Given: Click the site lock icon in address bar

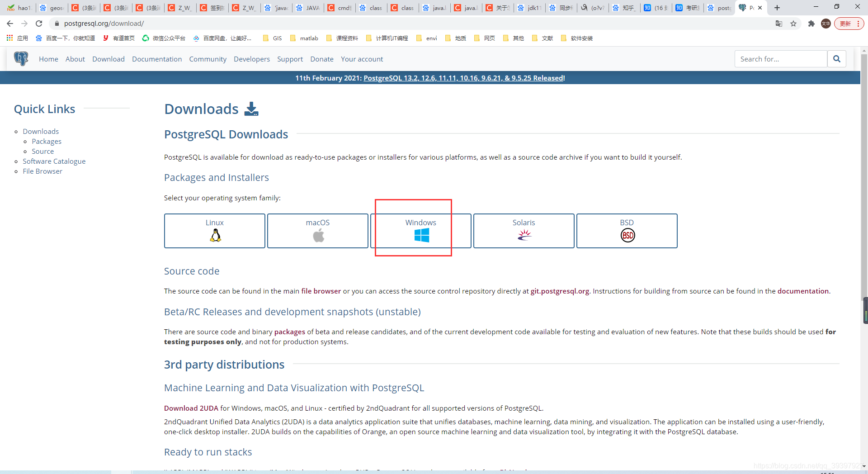Looking at the screenshot, I should [x=57, y=24].
